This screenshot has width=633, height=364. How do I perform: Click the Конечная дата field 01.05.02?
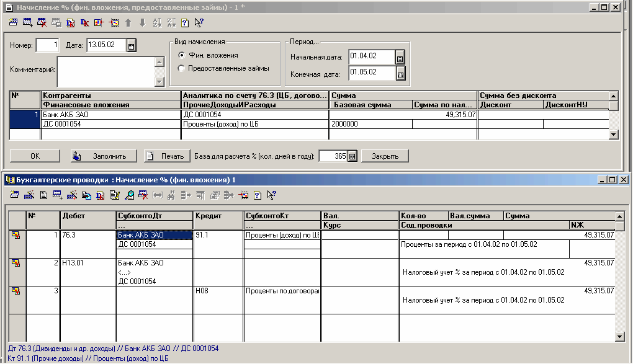click(x=371, y=73)
